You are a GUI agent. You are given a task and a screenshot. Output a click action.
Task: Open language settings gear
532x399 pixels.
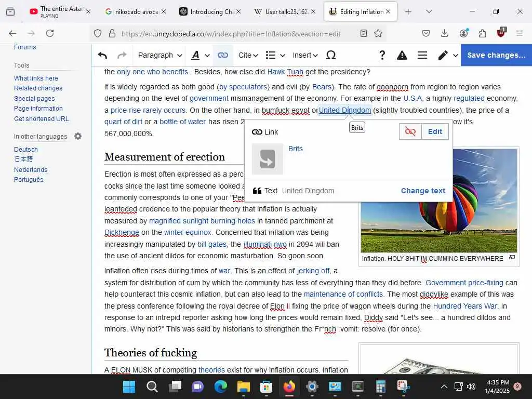coord(78,137)
